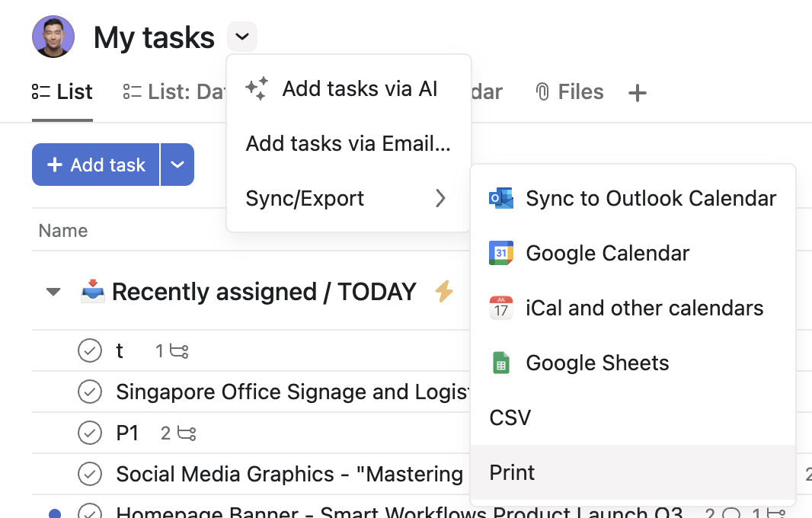Open subtasks icon on task P1

point(187,433)
